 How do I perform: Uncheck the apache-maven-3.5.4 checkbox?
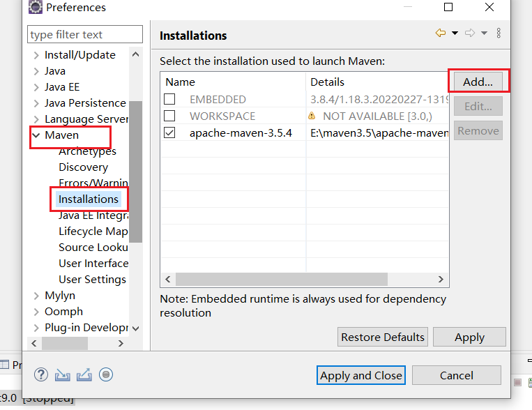tap(169, 132)
